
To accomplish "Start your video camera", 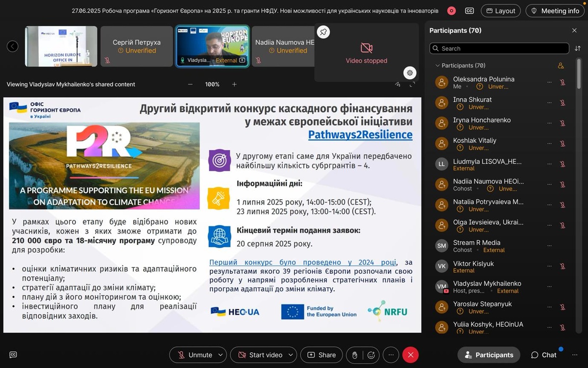I will [x=260, y=355].
